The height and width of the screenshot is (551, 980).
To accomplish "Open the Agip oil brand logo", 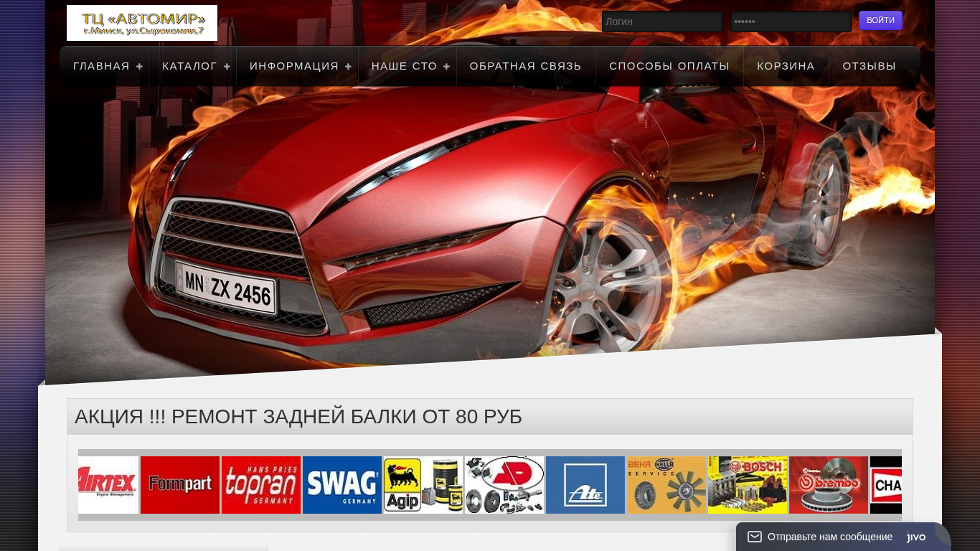I will pyautogui.click(x=423, y=485).
